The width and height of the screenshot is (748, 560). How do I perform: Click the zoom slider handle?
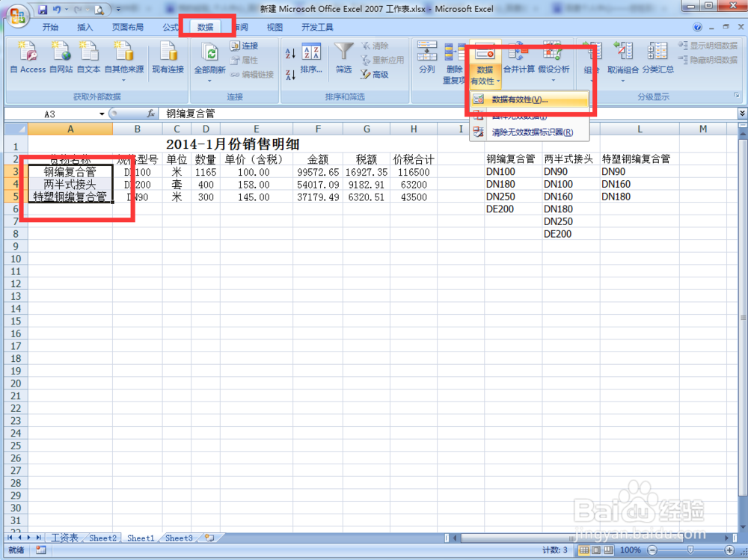(690, 550)
